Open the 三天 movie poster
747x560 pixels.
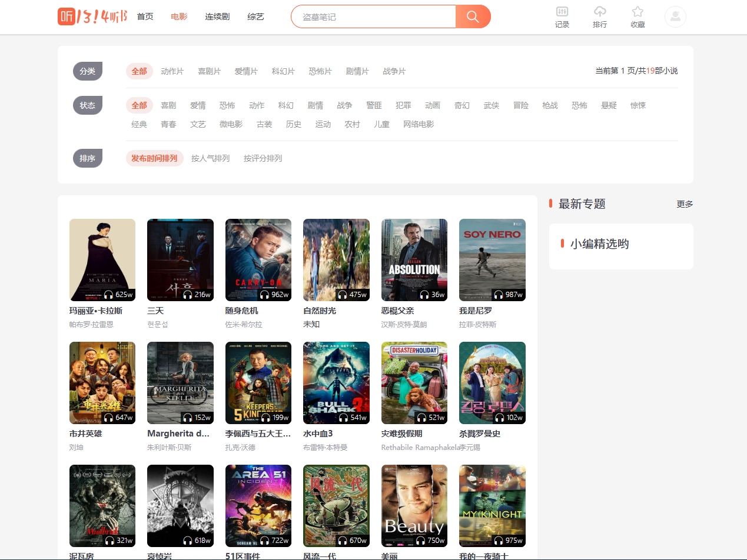pyautogui.click(x=180, y=260)
